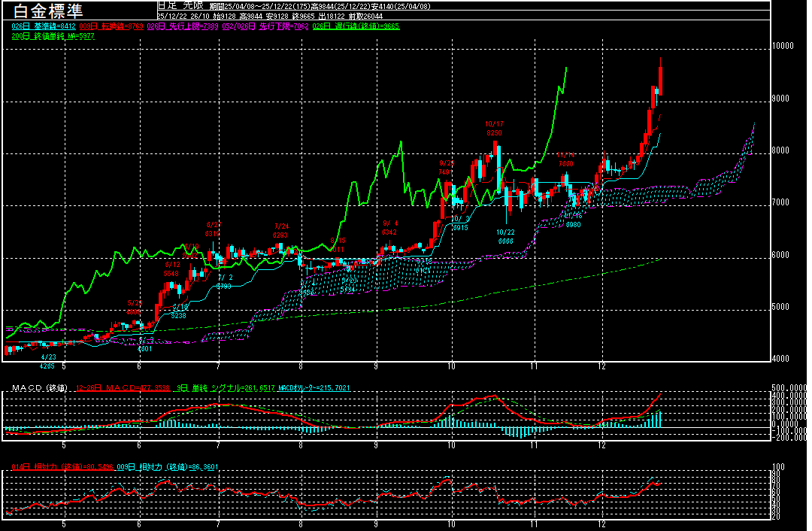Click the 7/24 peak label 6293
The image size is (812, 531).
pos(280,230)
